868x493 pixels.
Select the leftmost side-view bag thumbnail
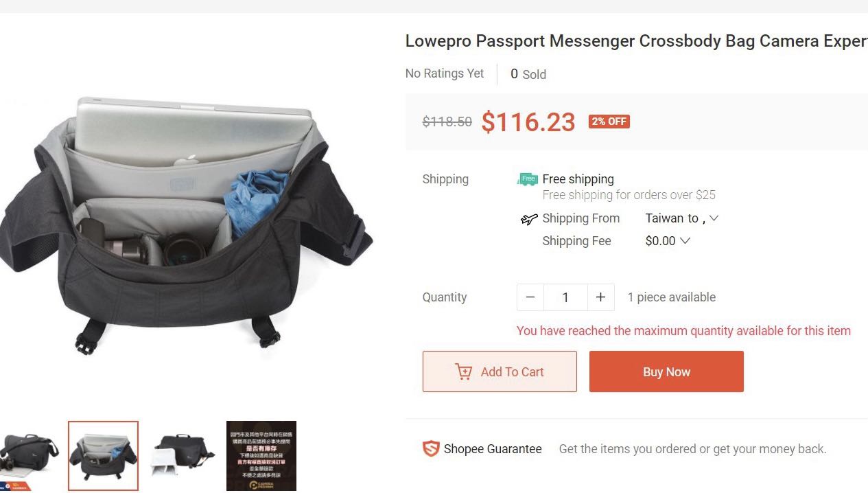[x=27, y=455]
